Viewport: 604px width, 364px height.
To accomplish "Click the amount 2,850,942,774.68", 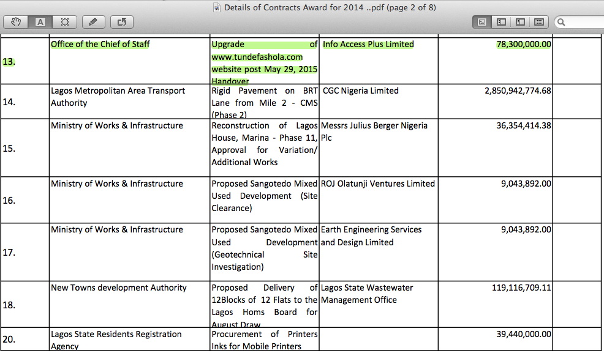I will (x=518, y=91).
